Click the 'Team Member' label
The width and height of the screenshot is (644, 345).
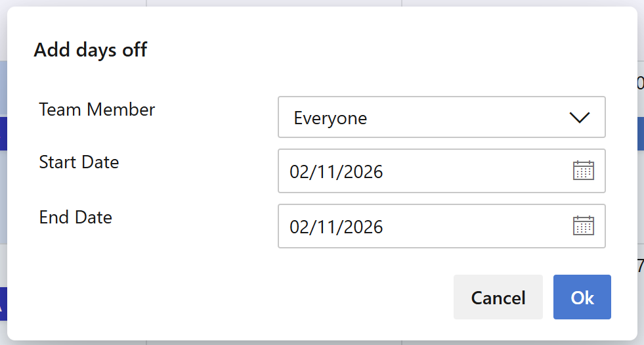click(x=97, y=109)
